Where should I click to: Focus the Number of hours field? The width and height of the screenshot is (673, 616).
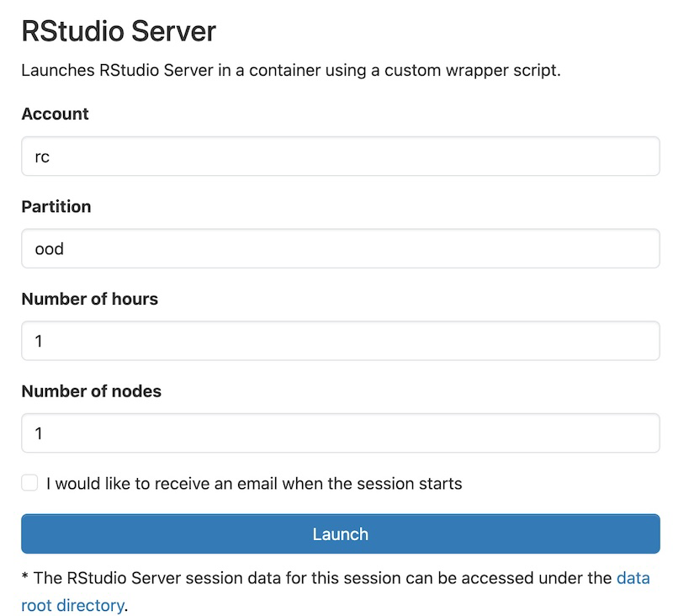tap(341, 341)
